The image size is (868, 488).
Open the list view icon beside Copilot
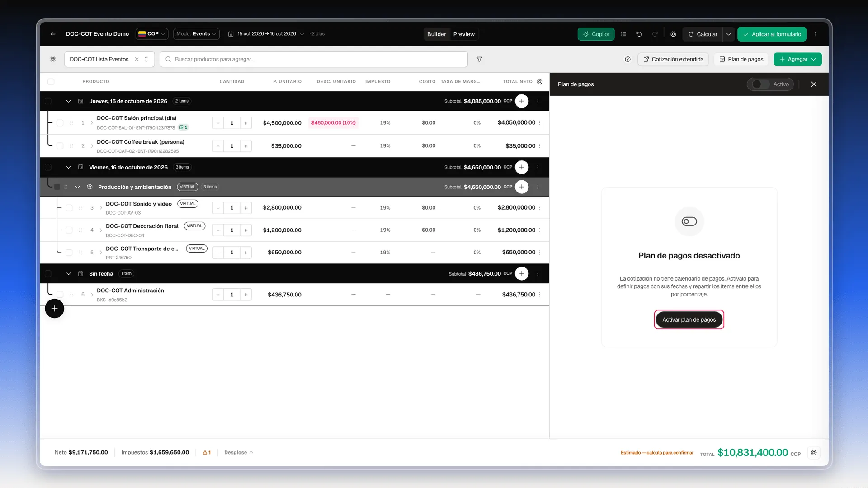[623, 34]
